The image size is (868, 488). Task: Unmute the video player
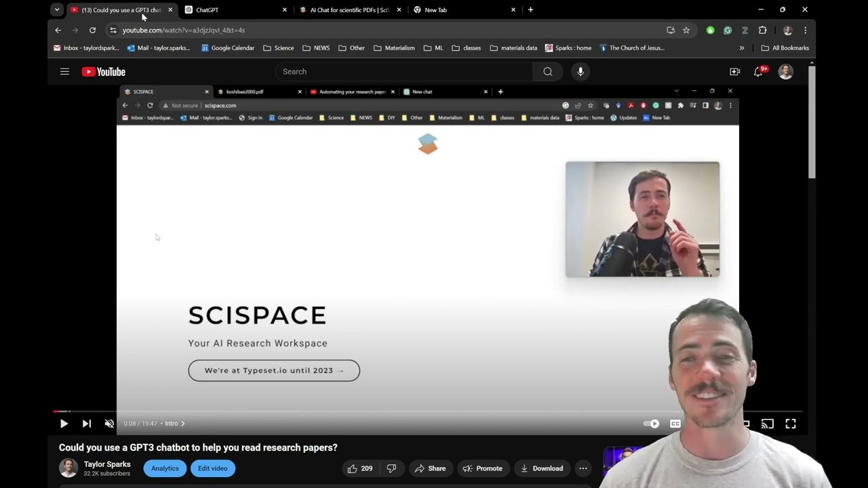tap(109, 424)
